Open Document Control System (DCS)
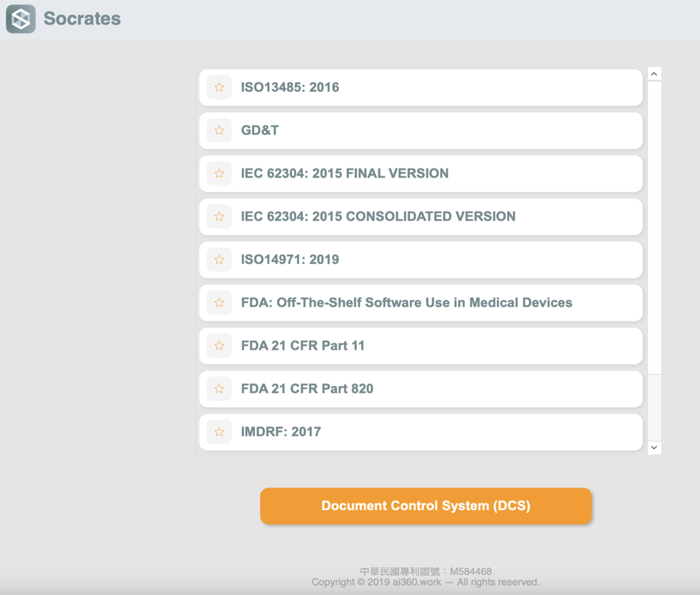Screen dimensions: 700x595 (x=426, y=506)
